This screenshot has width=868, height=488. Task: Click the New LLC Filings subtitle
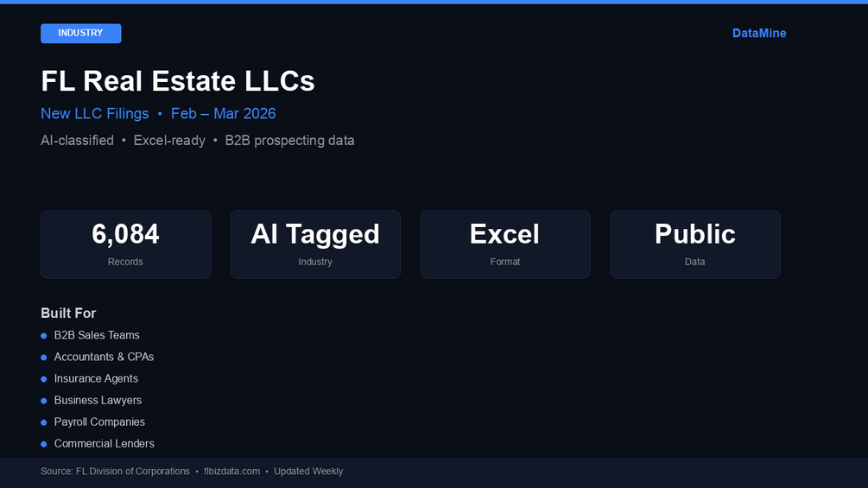95,113
